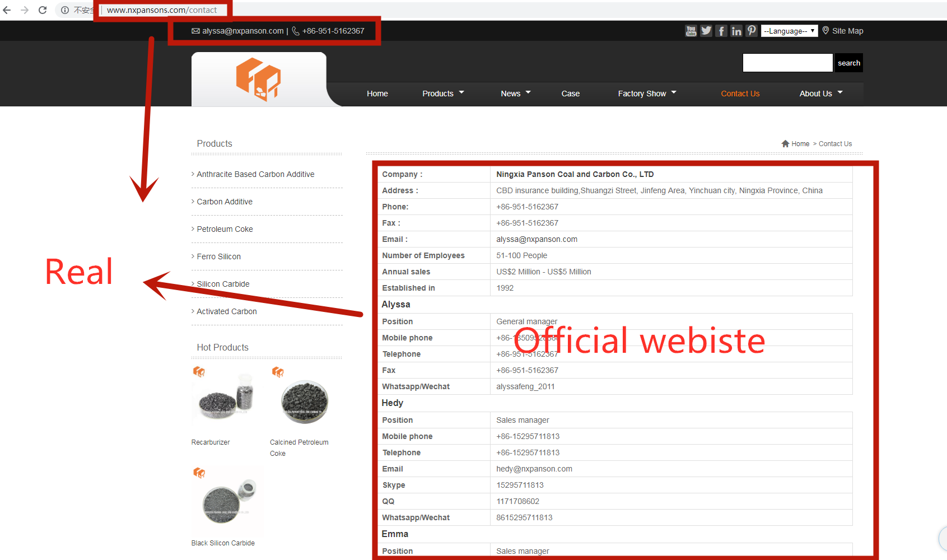Click the orange company logo
The image size is (947, 560).
pos(258,79)
